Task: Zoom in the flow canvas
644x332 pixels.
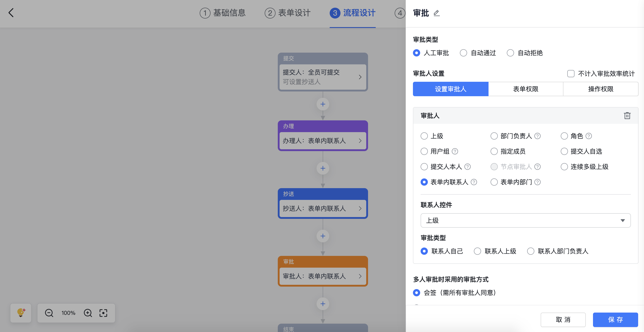Action: pos(88,313)
